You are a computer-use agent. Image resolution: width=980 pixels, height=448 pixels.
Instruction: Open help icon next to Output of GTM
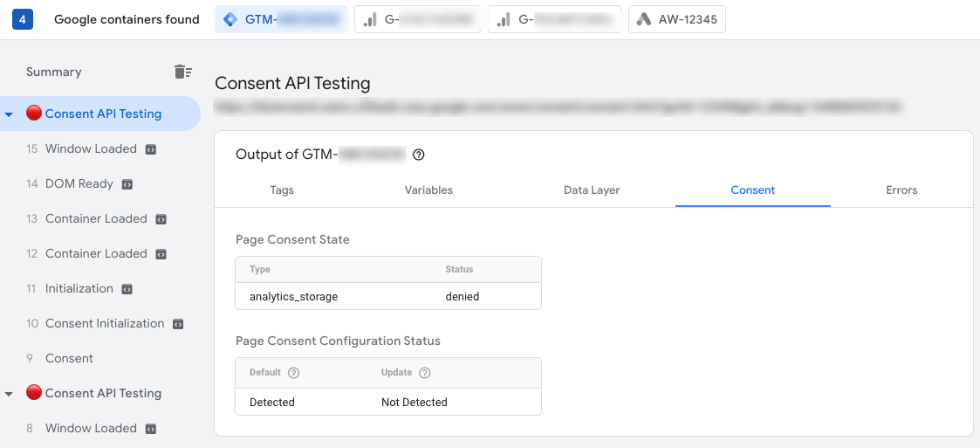[x=420, y=155]
